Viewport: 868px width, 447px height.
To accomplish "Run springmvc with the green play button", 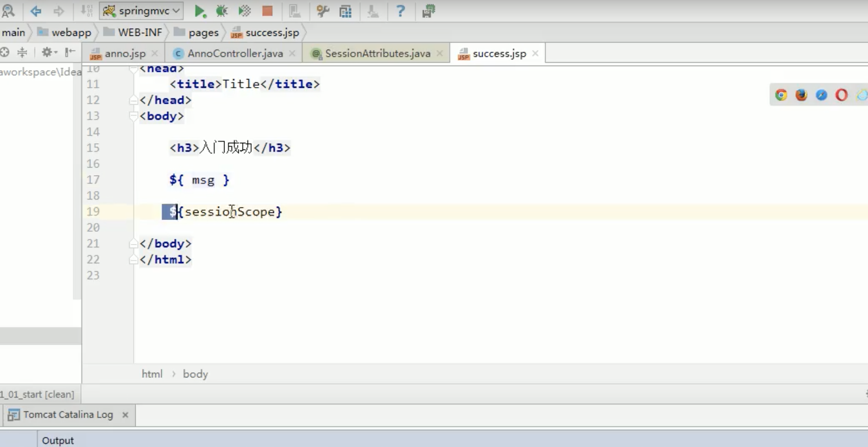I will [200, 11].
